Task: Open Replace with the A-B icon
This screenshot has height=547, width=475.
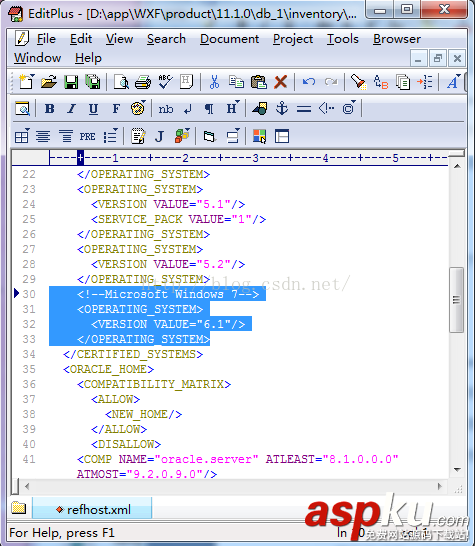Action: pos(380,82)
